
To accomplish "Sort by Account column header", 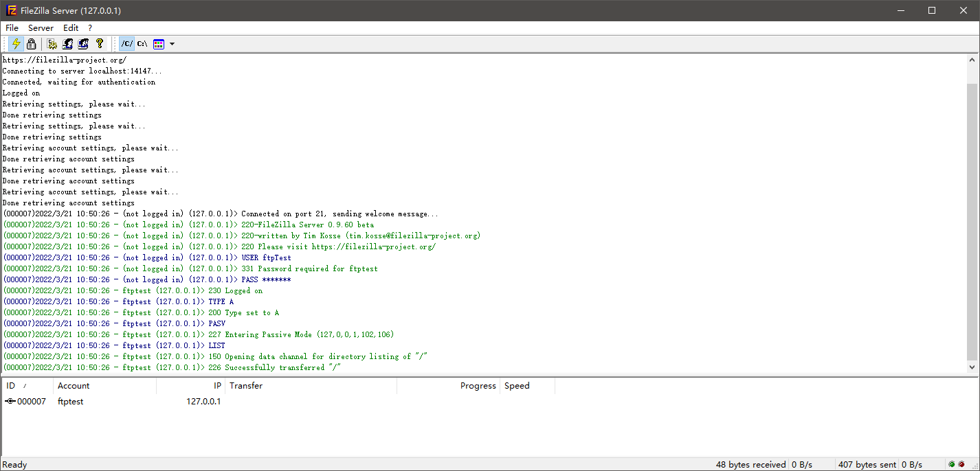I will pyautogui.click(x=104, y=386).
